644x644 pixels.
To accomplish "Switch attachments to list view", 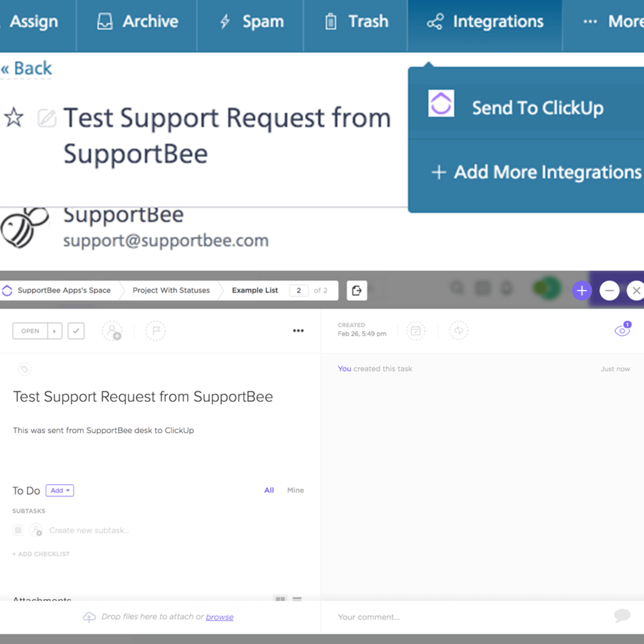I will (297, 599).
